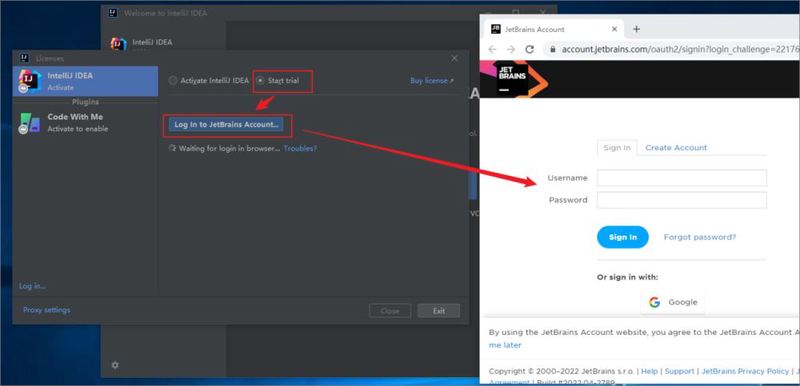800x386 pixels.
Task: Close the Licenses dialog with the X icon
Action: [454, 59]
